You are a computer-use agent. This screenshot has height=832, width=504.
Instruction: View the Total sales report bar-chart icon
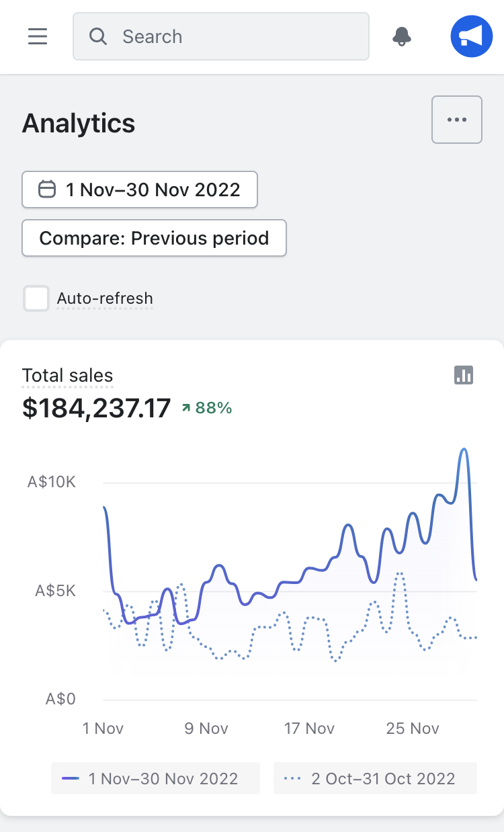464,375
